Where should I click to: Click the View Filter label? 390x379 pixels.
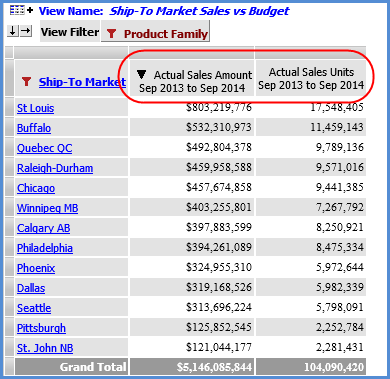(70, 32)
